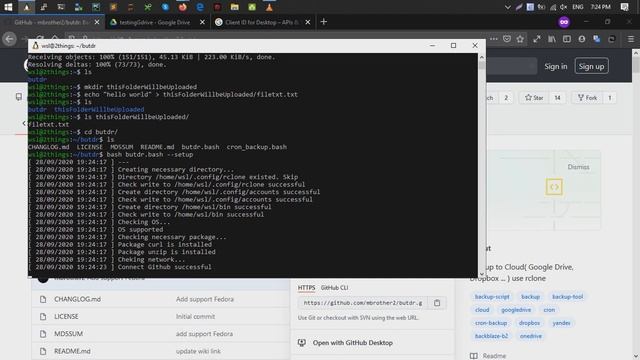Switch to the GitHub butdr tab
This screenshot has height=360, width=640.
51,22
